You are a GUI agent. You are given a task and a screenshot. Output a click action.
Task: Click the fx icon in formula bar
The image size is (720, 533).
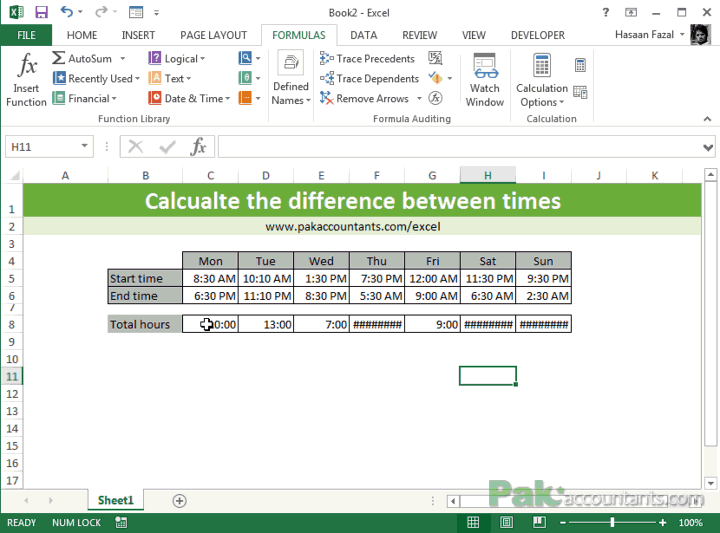[199, 147]
